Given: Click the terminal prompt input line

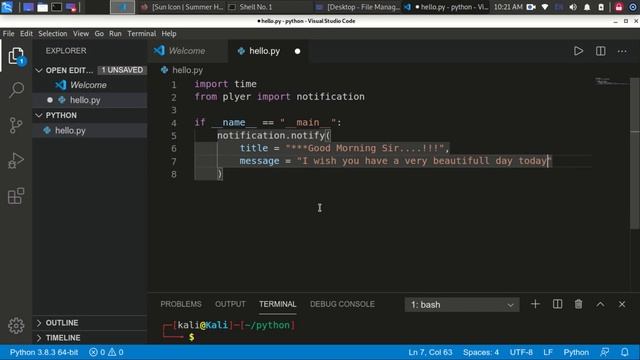Looking at the screenshot, I should click(192, 337).
